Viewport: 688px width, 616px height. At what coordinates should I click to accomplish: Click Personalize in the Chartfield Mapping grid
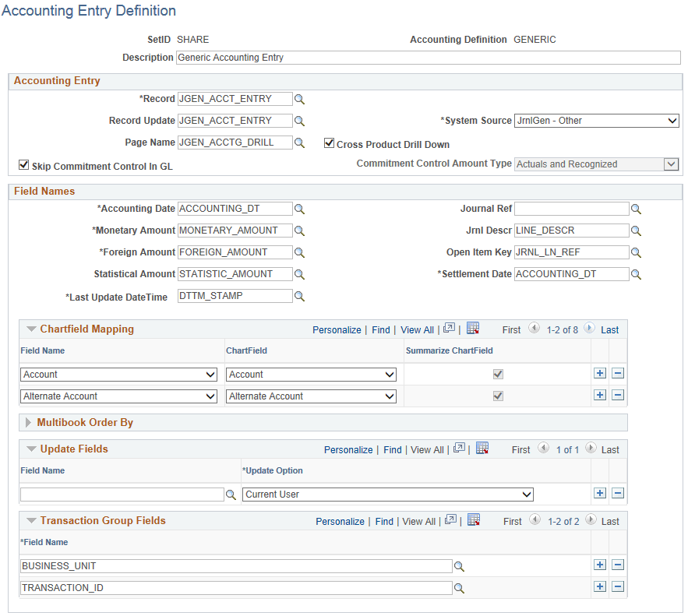[337, 329]
